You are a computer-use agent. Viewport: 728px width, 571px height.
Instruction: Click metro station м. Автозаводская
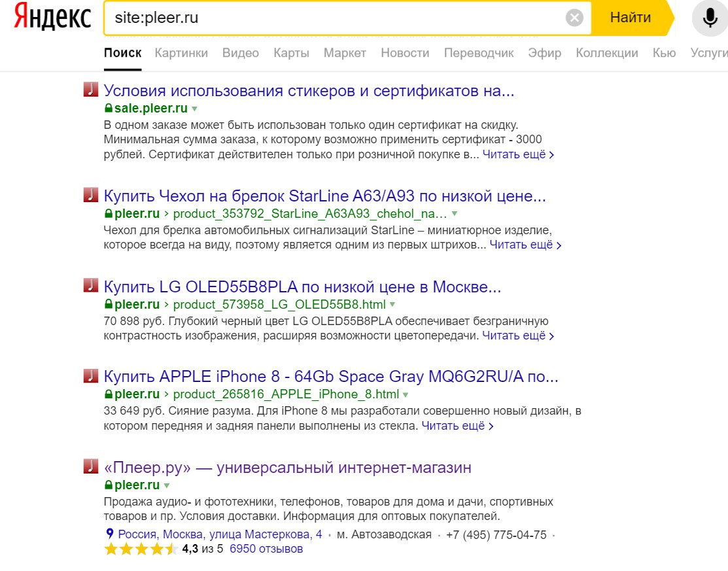click(x=384, y=535)
